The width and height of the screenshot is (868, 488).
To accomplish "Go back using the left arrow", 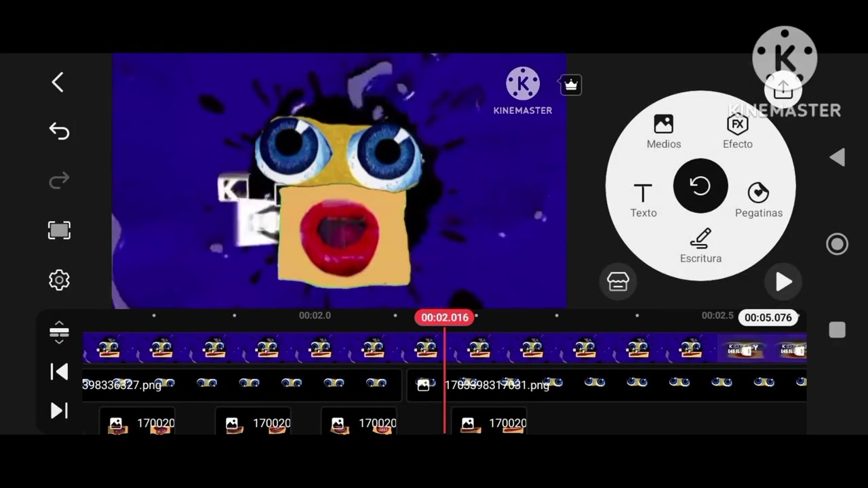I will point(58,83).
